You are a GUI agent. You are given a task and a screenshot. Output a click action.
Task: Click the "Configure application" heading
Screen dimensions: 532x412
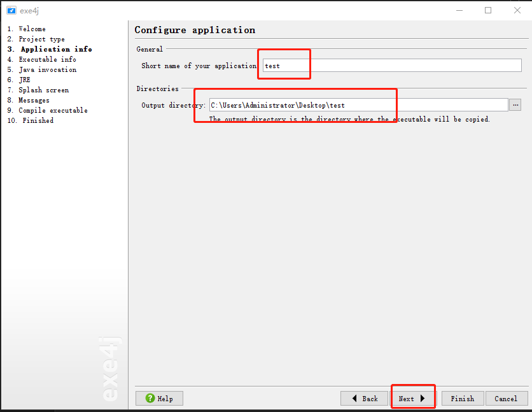tap(195, 30)
